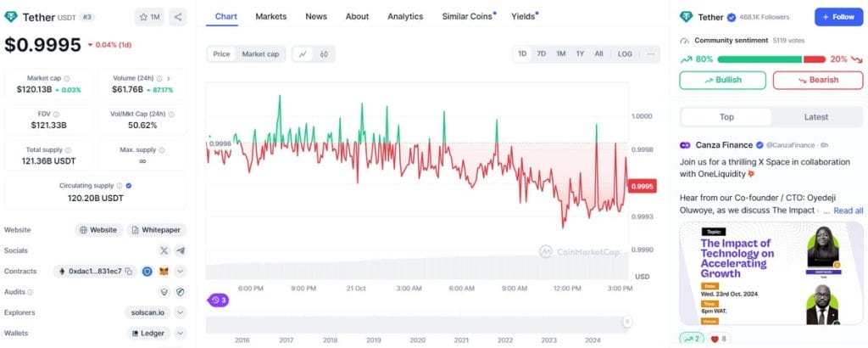
Task: Click Circulating supply info icon
Action: [119, 186]
